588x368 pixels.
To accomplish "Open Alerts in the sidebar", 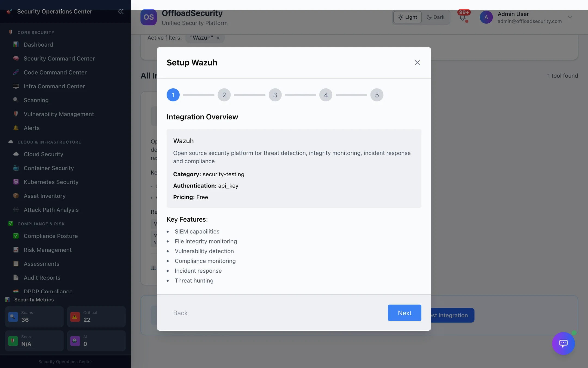I will click(x=32, y=128).
